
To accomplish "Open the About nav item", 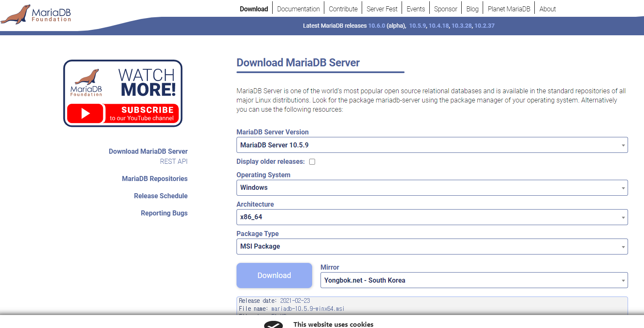I will pyautogui.click(x=547, y=9).
